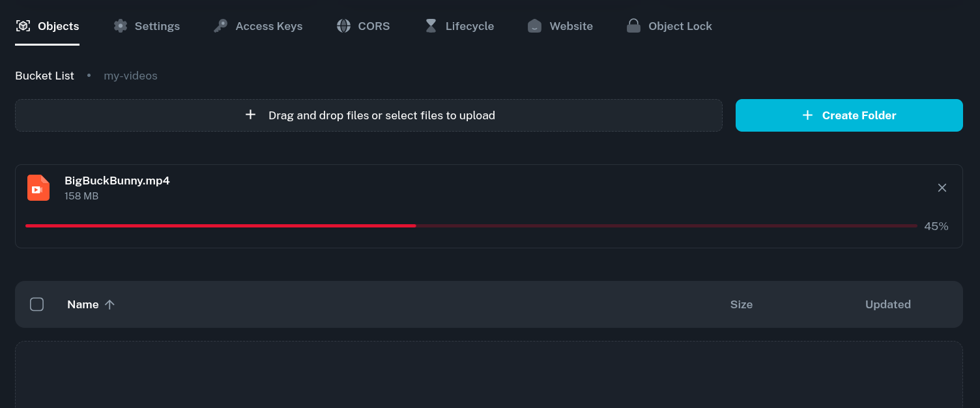Cancel the BigBuckBunny.mp4 upload
Image resolution: width=980 pixels, height=408 pixels.
pyautogui.click(x=942, y=188)
